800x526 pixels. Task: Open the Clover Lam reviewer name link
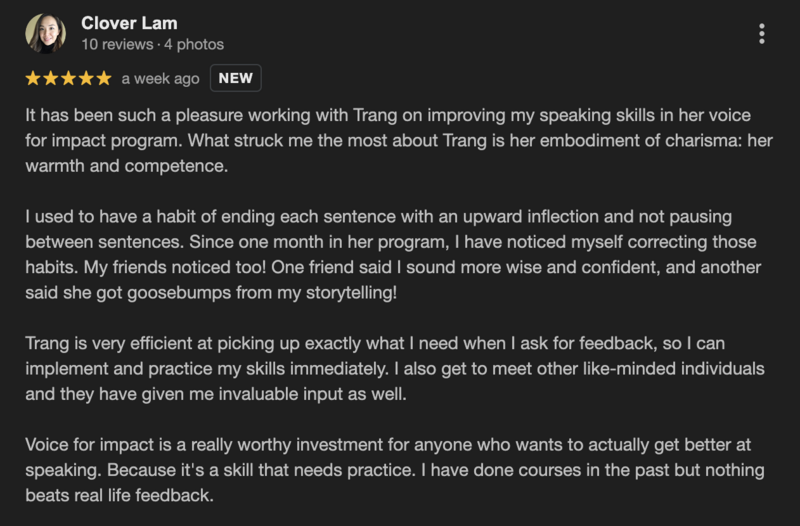[128, 23]
